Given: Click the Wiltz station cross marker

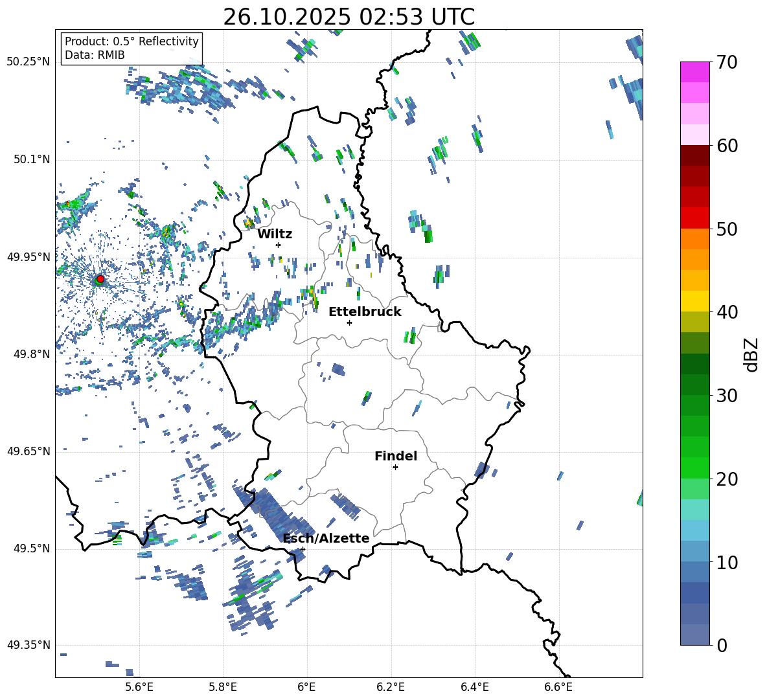Looking at the screenshot, I should 278,245.
